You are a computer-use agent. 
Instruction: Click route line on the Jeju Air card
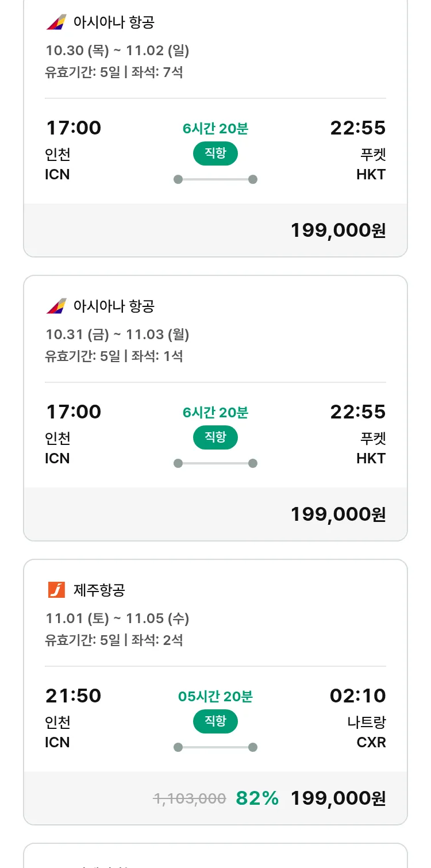tap(215, 747)
